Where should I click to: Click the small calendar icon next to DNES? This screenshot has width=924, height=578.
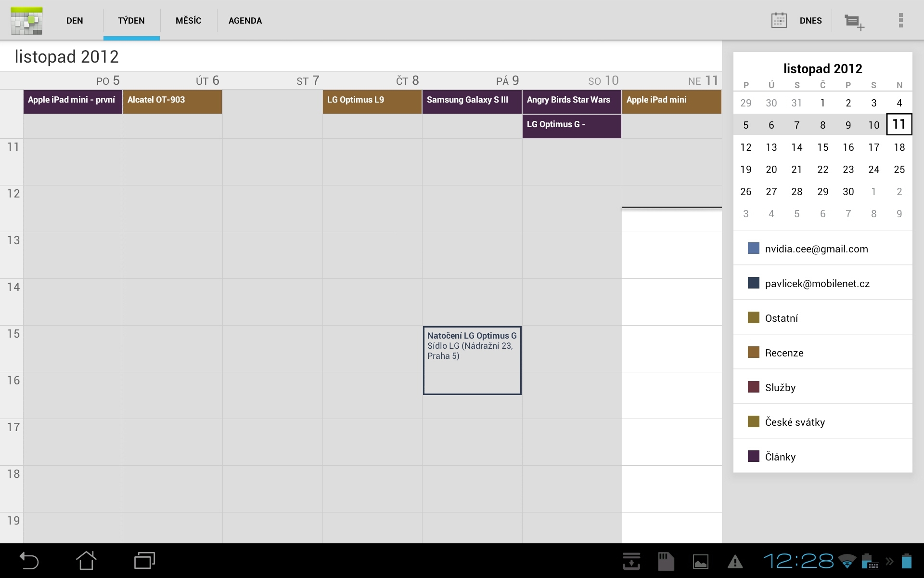(x=780, y=20)
